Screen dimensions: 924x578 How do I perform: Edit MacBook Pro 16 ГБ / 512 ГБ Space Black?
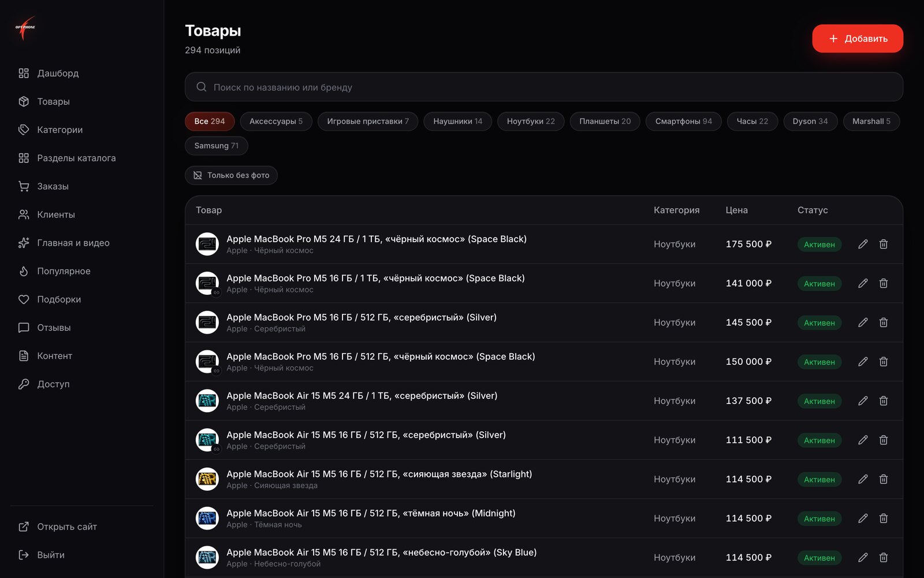[x=863, y=362]
